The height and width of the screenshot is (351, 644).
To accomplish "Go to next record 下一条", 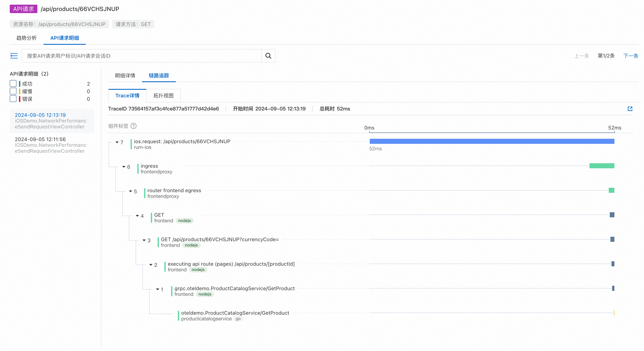I will tap(630, 56).
